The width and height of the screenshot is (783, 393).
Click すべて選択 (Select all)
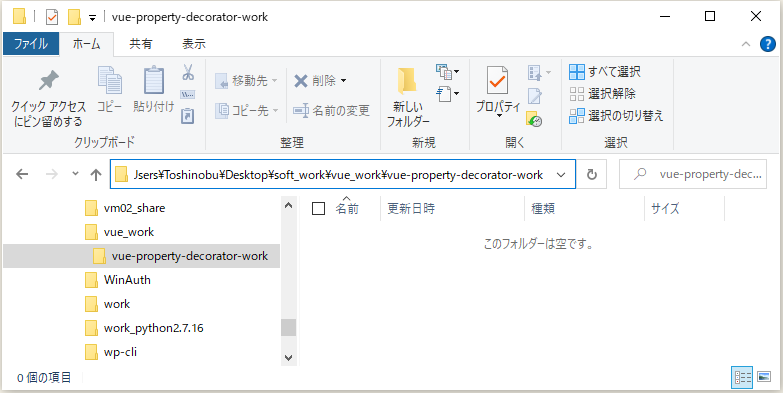605,71
